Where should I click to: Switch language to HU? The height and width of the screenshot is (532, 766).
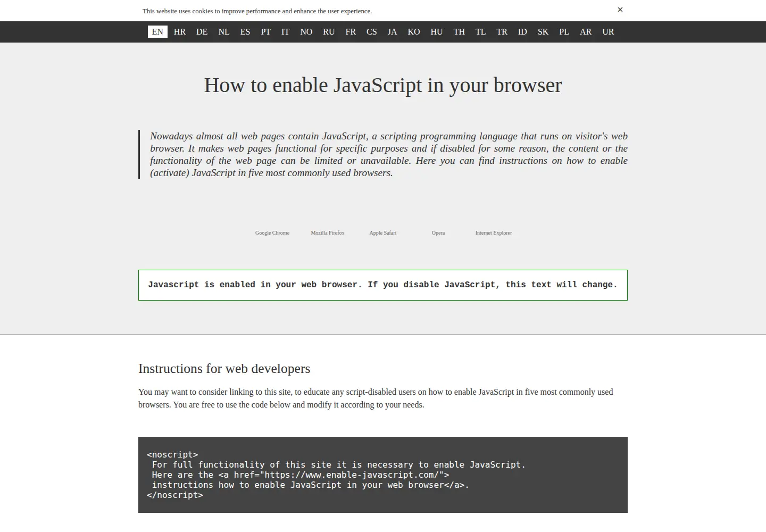[437, 32]
